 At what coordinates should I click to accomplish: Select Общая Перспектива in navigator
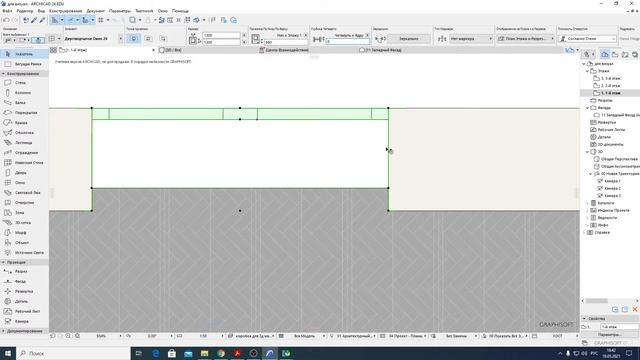[x=619, y=159]
